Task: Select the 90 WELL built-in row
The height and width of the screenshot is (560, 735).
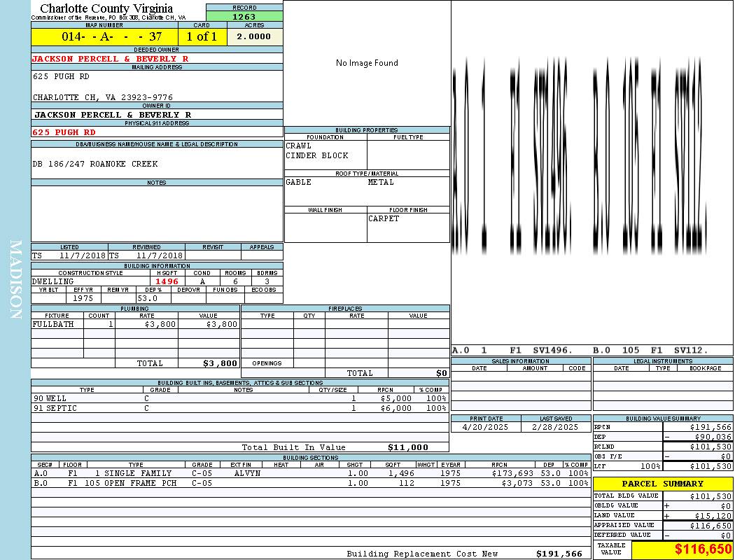Action: coord(240,399)
